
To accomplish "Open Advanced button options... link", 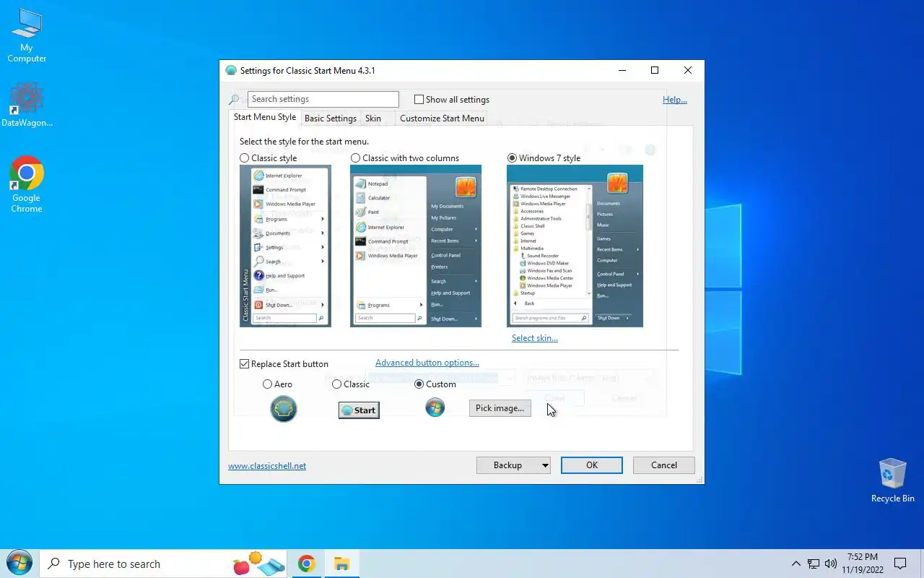I will [427, 363].
